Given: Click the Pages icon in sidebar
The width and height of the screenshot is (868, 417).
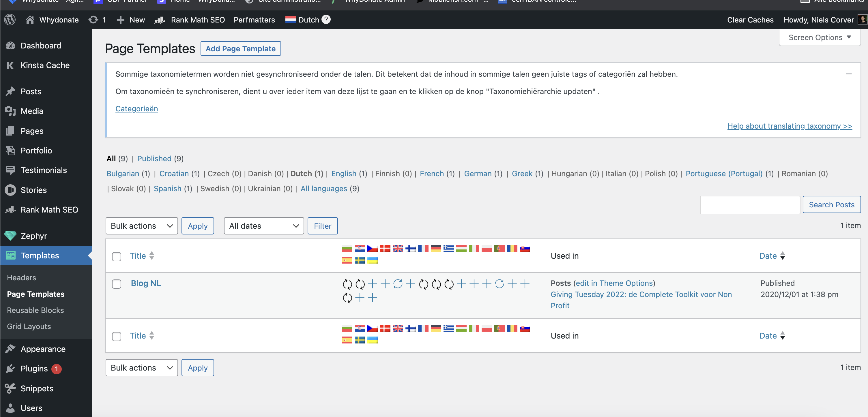Looking at the screenshot, I should [10, 131].
